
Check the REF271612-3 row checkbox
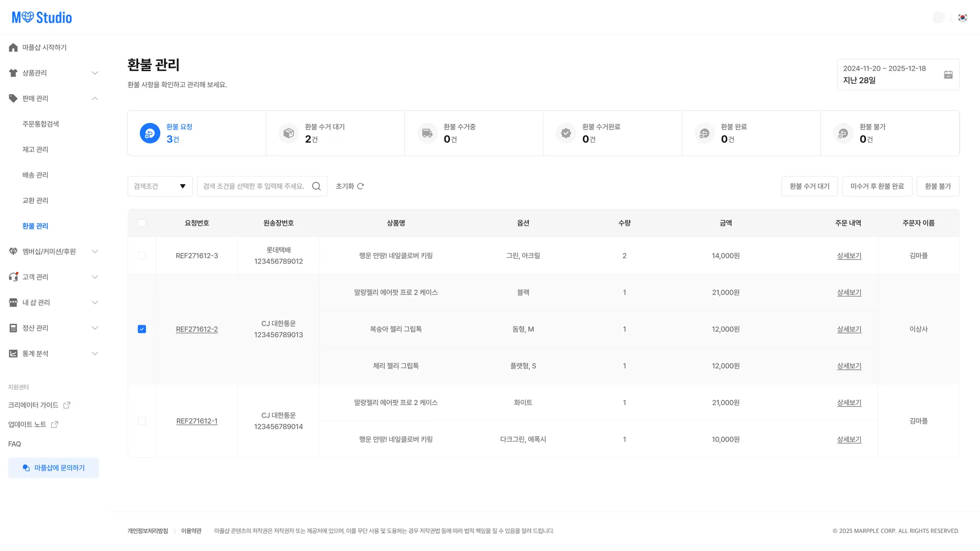click(x=142, y=255)
